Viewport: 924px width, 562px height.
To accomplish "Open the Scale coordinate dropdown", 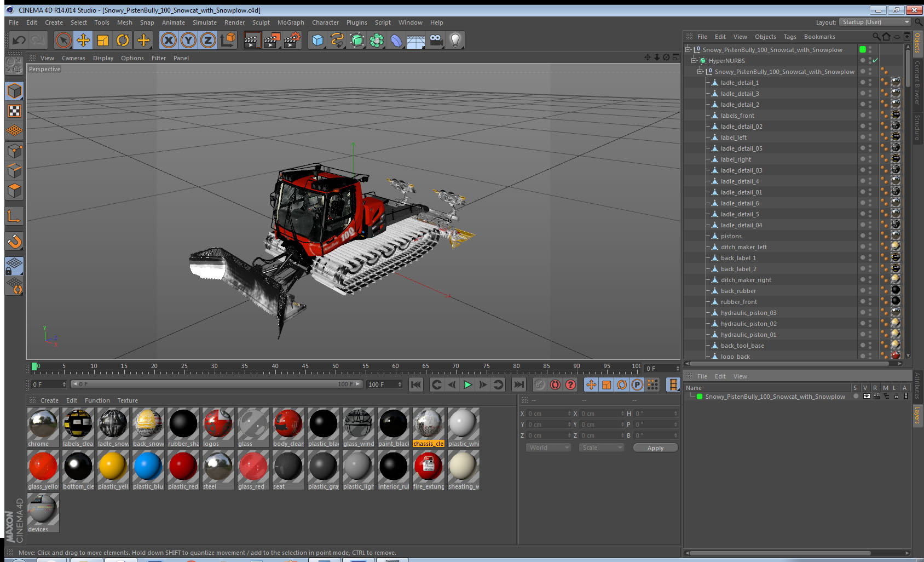I will [x=602, y=448].
